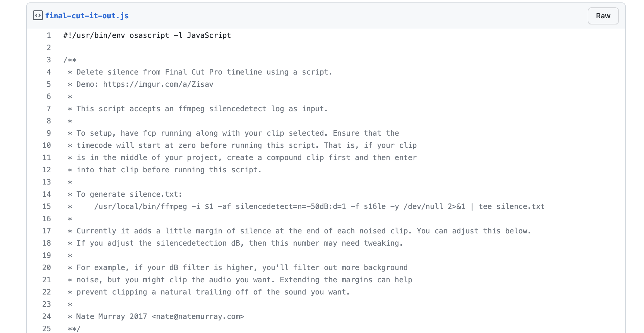644x333 pixels.
Task: Select line number 24 with the author name
Action: 46,317
